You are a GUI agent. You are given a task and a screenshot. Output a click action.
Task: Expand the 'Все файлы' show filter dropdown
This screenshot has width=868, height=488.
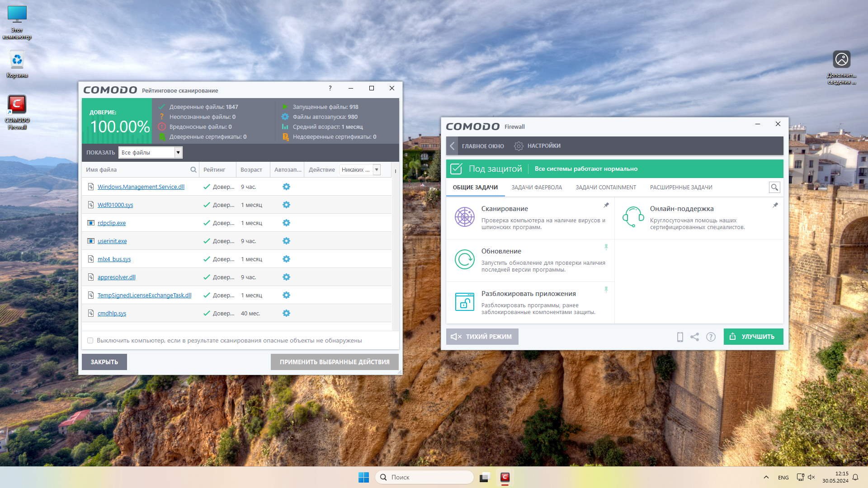pyautogui.click(x=178, y=152)
